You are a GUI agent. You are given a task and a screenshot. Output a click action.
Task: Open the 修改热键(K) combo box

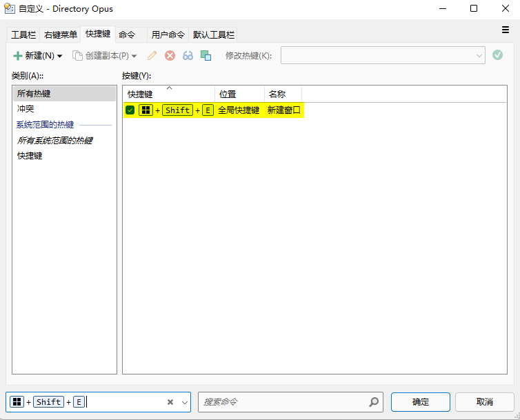point(383,55)
